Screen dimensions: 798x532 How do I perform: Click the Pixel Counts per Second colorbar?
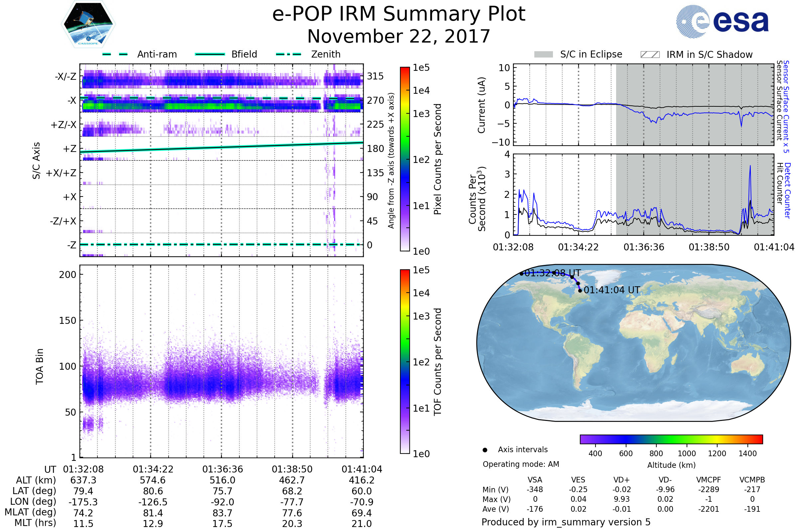(405, 159)
